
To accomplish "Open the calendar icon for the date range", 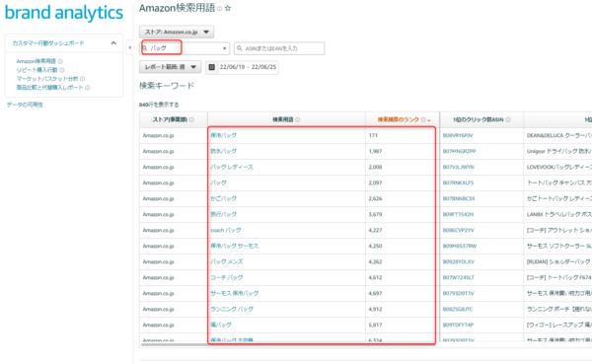I will 212,67.
